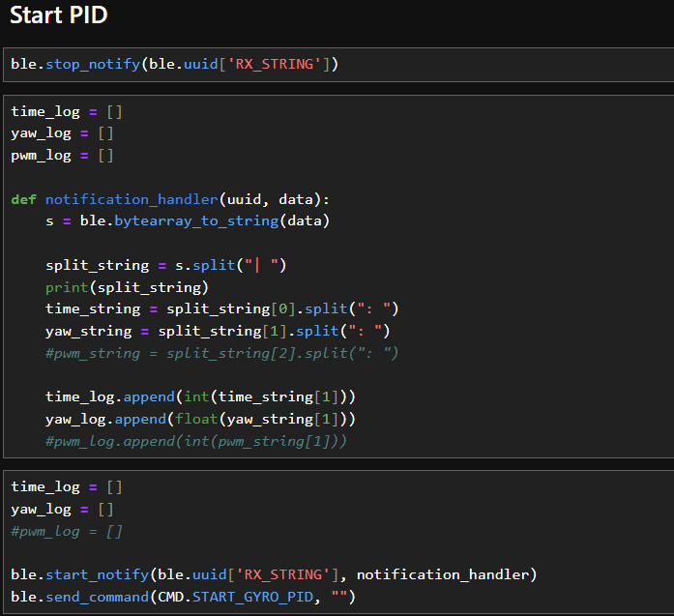
Task: Click the 'ble.start_notify' line
Action: click(275, 574)
